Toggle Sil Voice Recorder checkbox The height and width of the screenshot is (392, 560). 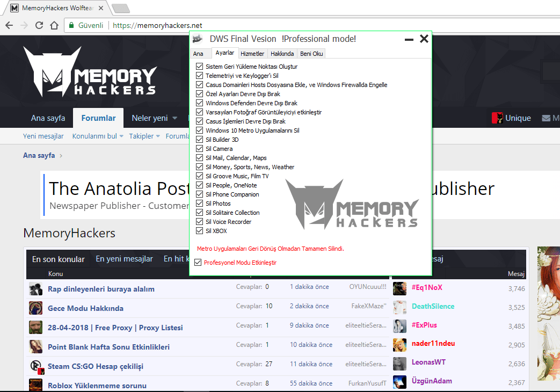[x=199, y=222]
